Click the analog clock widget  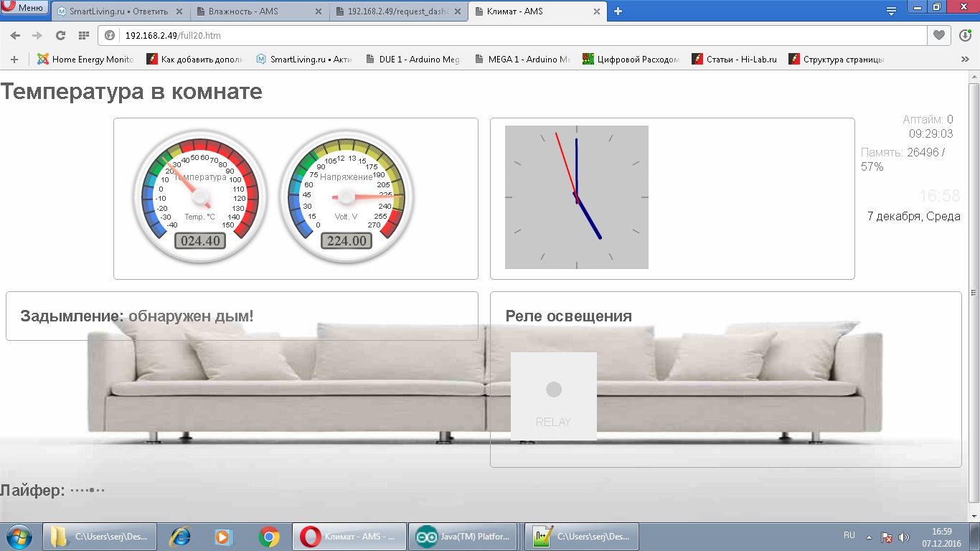pyautogui.click(x=577, y=197)
